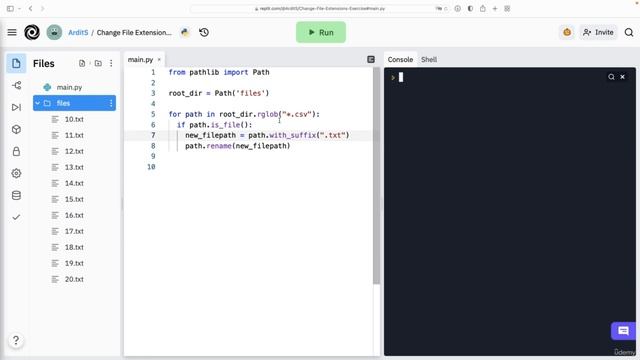This screenshot has height=360, width=640.
Task: Invite collaborators with the Invite button
Action: click(598, 32)
